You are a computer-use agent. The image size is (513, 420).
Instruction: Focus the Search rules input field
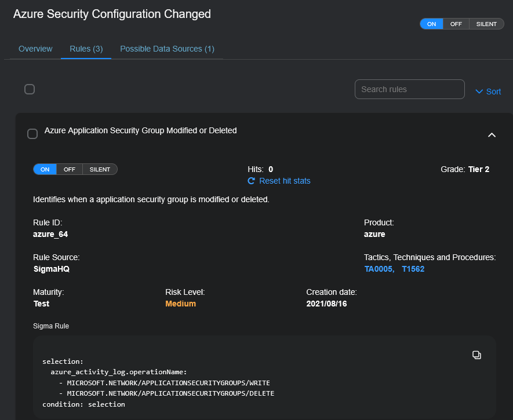pos(409,89)
